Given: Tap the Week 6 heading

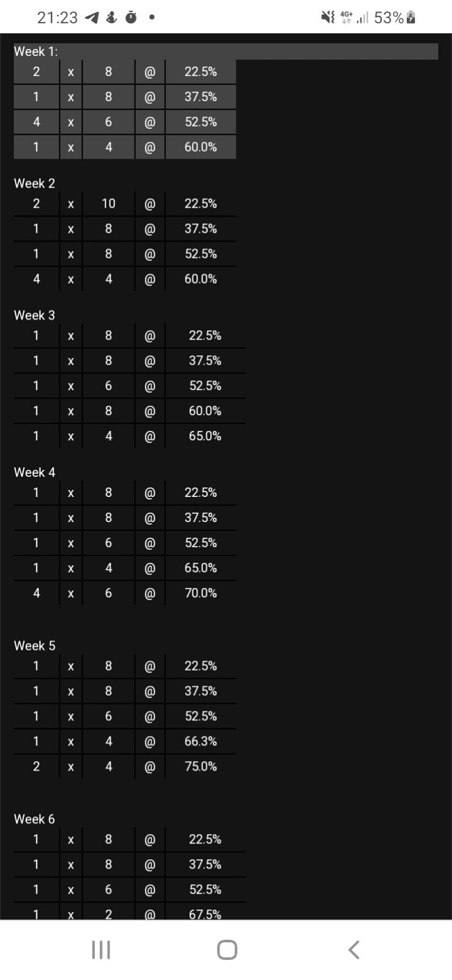Looking at the screenshot, I should coord(35,819).
